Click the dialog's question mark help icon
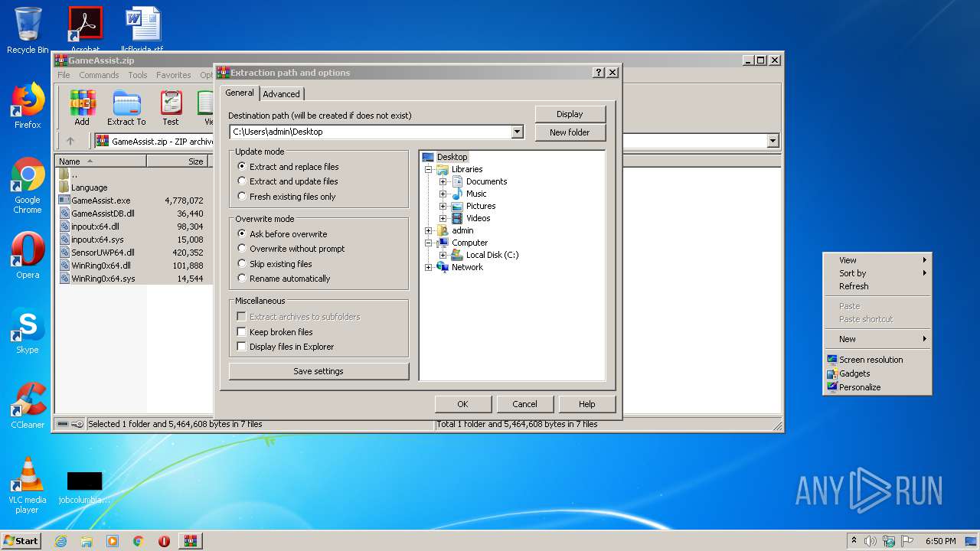Image resolution: width=980 pixels, height=551 pixels. [x=599, y=73]
